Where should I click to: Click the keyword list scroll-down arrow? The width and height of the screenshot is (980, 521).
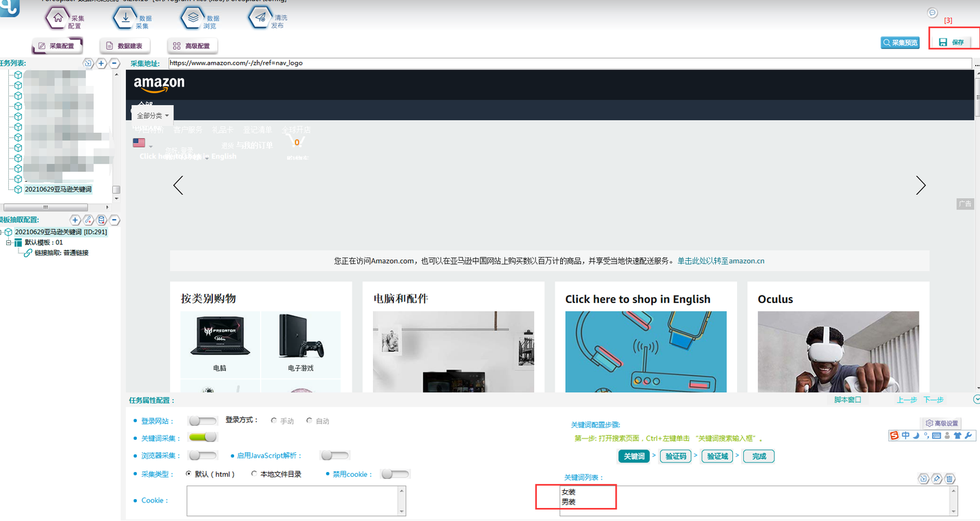[x=953, y=511]
